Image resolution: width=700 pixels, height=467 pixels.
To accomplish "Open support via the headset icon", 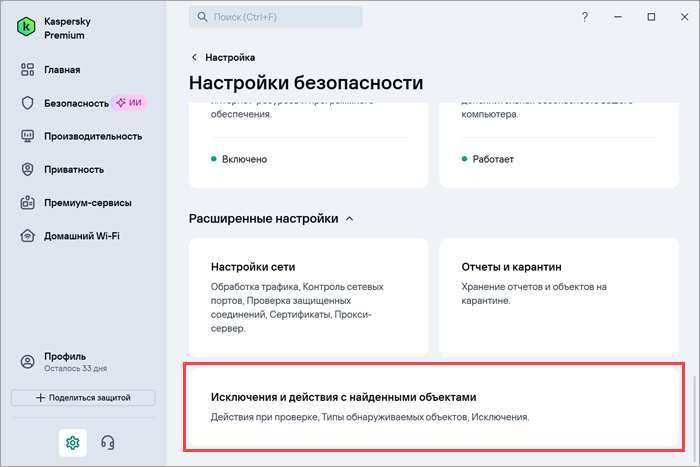I will click(x=108, y=442).
